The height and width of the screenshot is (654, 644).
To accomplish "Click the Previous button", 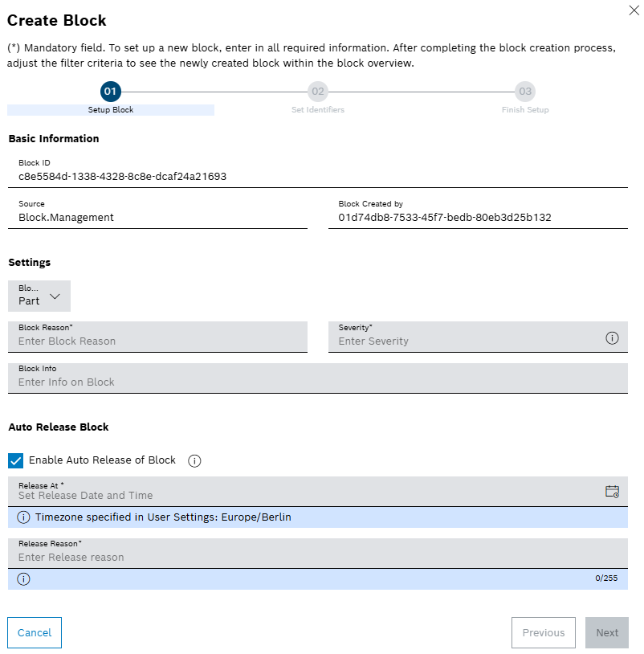I will [x=543, y=632].
